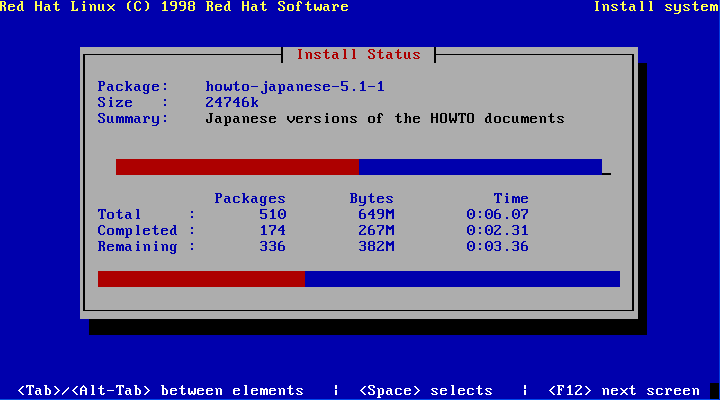Click completed bytes value '267M'
This screenshot has width=720, height=400.
[376, 231]
